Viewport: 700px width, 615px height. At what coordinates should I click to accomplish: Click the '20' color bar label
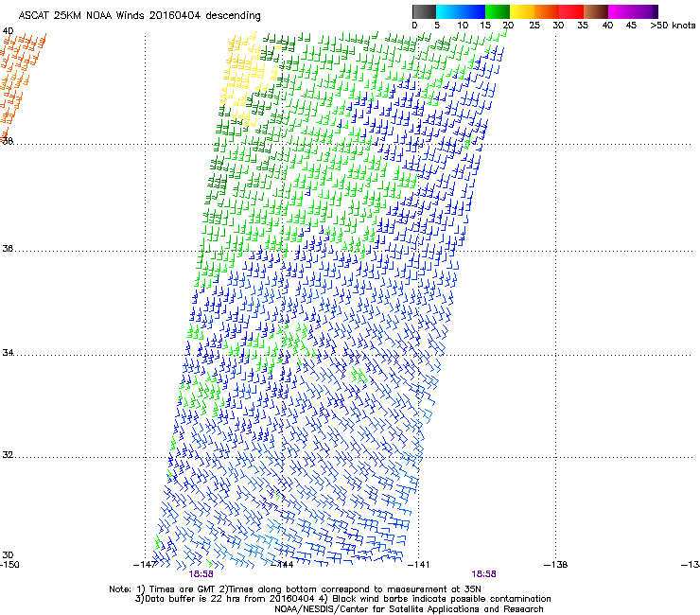(508, 25)
